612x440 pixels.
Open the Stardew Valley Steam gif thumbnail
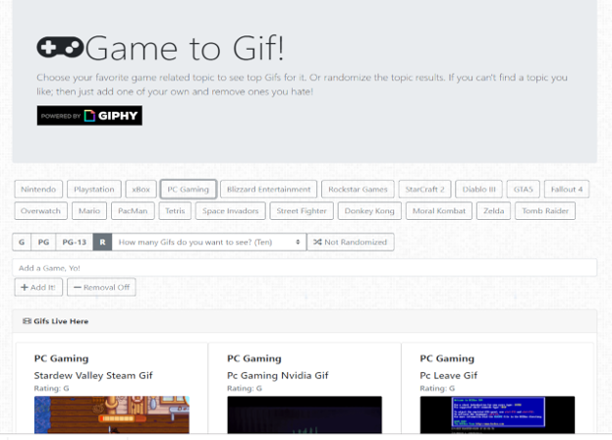pos(112,415)
